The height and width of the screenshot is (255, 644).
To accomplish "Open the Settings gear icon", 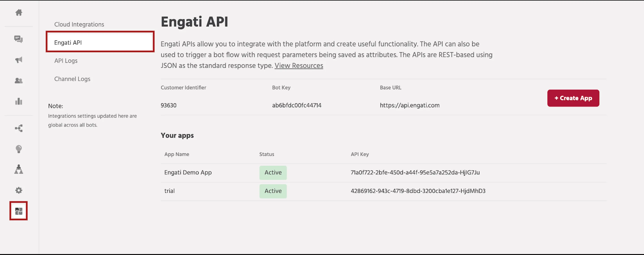I will coord(19,190).
